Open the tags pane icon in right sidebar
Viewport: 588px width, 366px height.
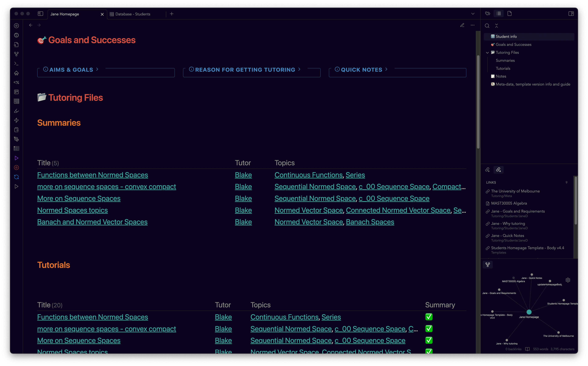tap(488, 14)
